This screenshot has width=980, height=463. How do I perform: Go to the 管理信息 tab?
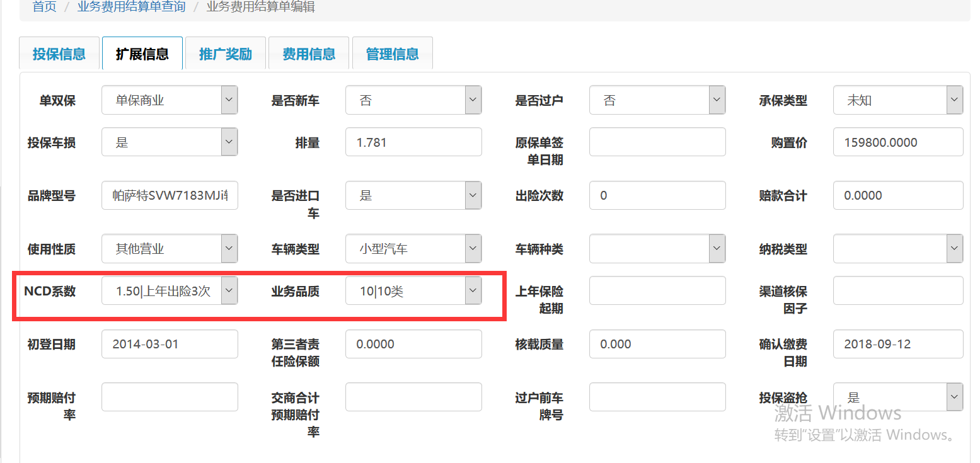click(392, 54)
